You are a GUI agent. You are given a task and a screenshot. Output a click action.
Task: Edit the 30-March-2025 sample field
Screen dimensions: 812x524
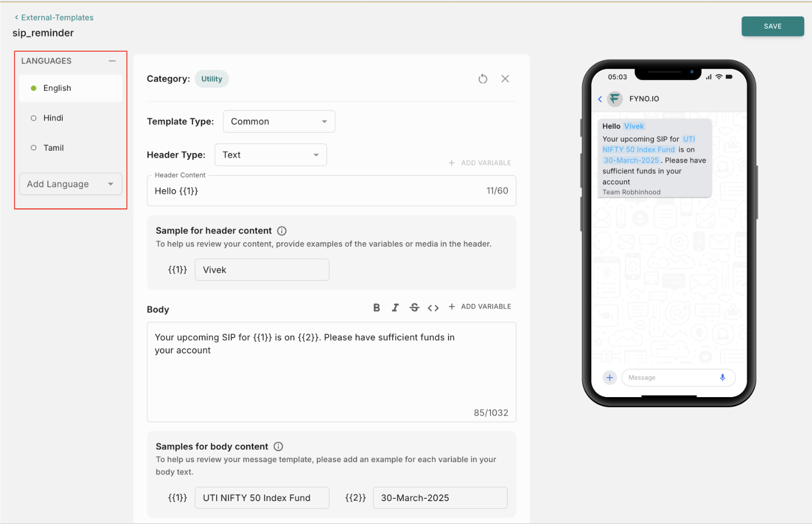[440, 498]
